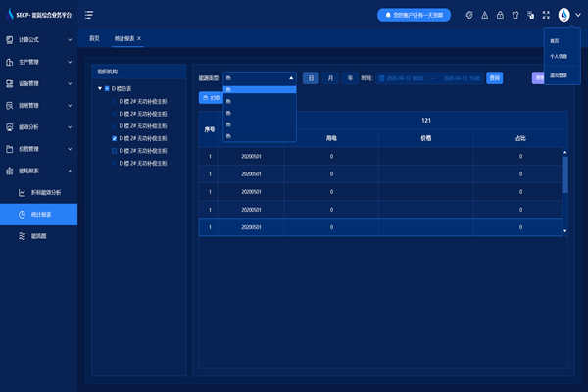Viewport: 588px width, 392px height.
Task: Toggle the D 楼总表 root checkbox
Action: point(108,89)
